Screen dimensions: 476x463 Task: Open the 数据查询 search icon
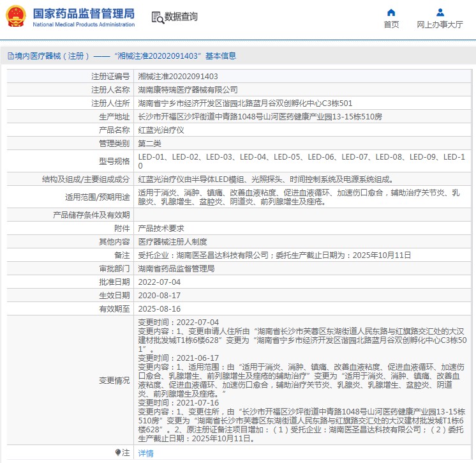(158, 18)
